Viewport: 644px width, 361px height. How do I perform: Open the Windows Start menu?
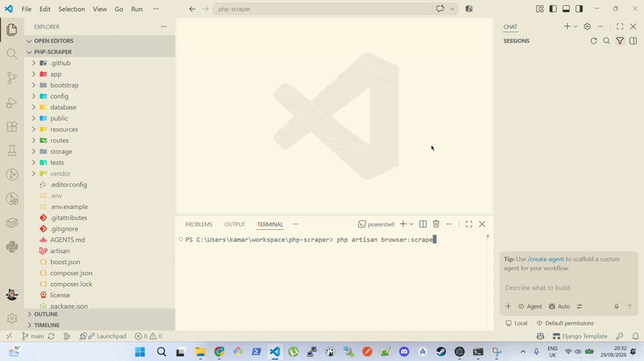pos(140,351)
